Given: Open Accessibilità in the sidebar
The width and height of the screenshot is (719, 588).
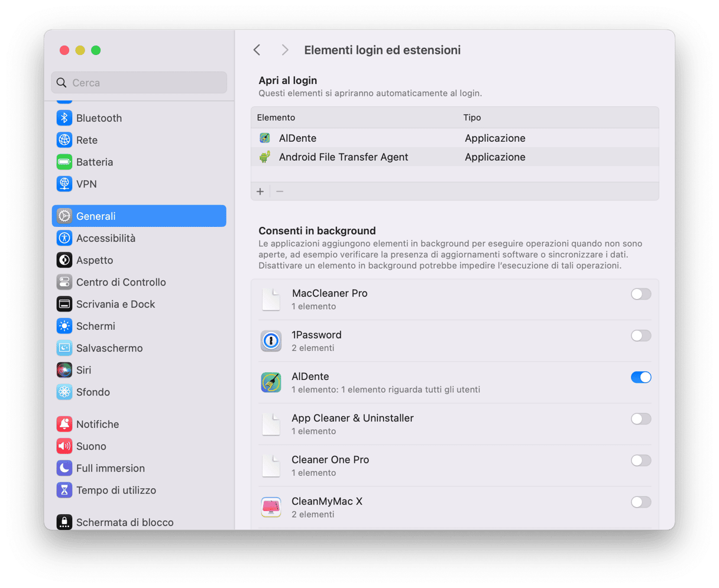Looking at the screenshot, I should [106, 238].
